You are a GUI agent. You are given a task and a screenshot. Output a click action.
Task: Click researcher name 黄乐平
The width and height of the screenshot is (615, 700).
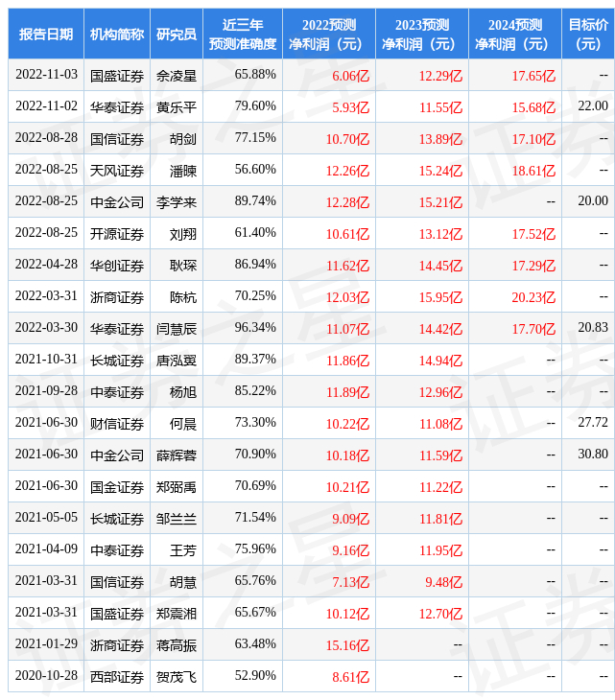click(177, 107)
